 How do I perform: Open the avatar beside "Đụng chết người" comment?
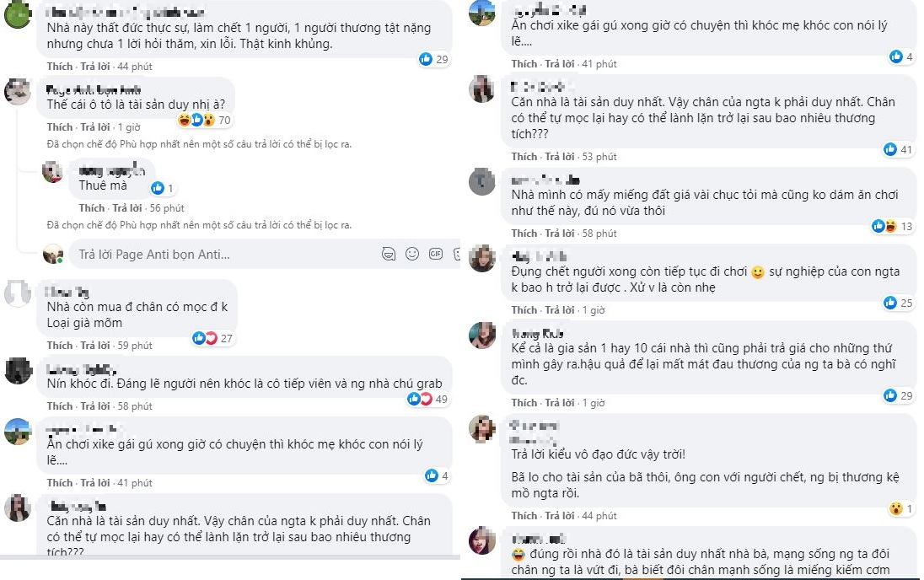[x=482, y=258]
